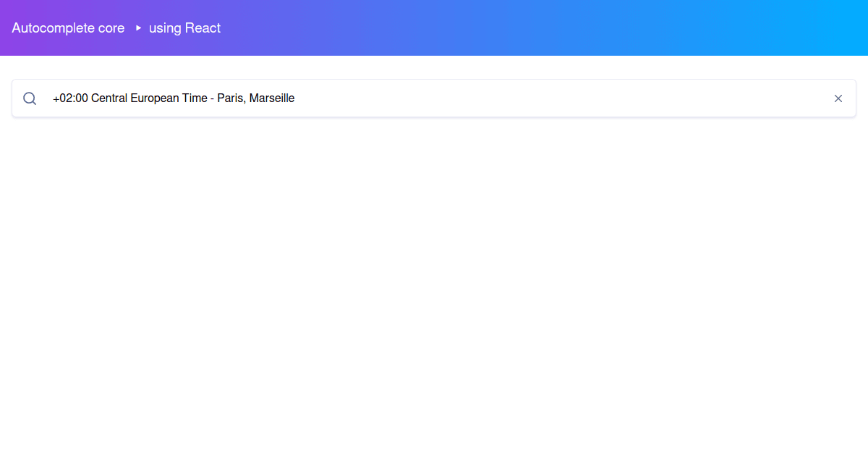Select the Autocomplete core header item
868x456 pixels.
(x=68, y=28)
